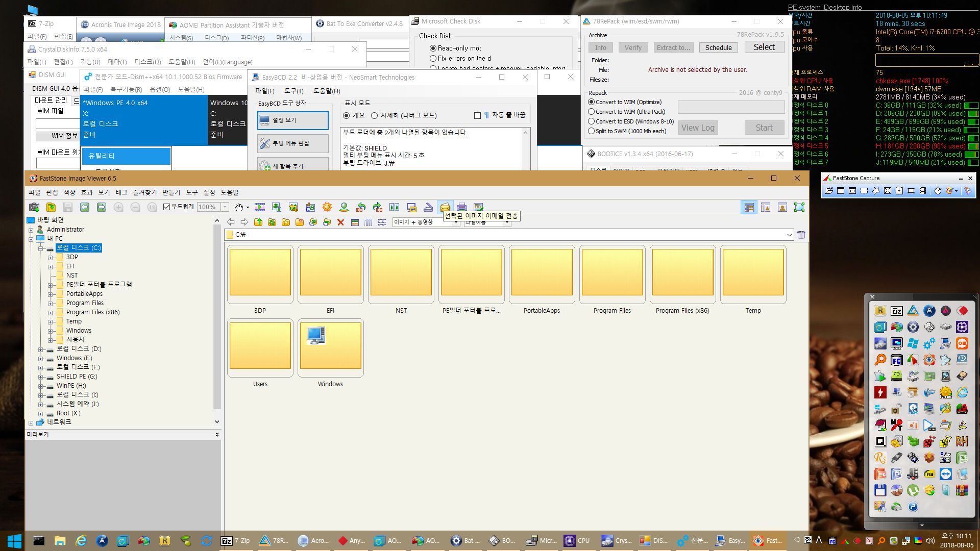This screenshot has width=980, height=551.
Task: Click the open-file folder icon in FastStone toolbar
Action: point(51,207)
